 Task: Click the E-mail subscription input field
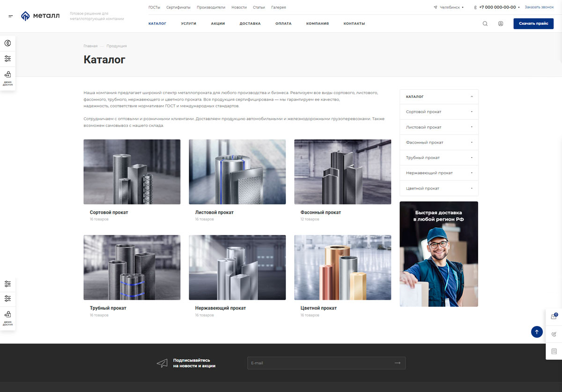coord(326,363)
